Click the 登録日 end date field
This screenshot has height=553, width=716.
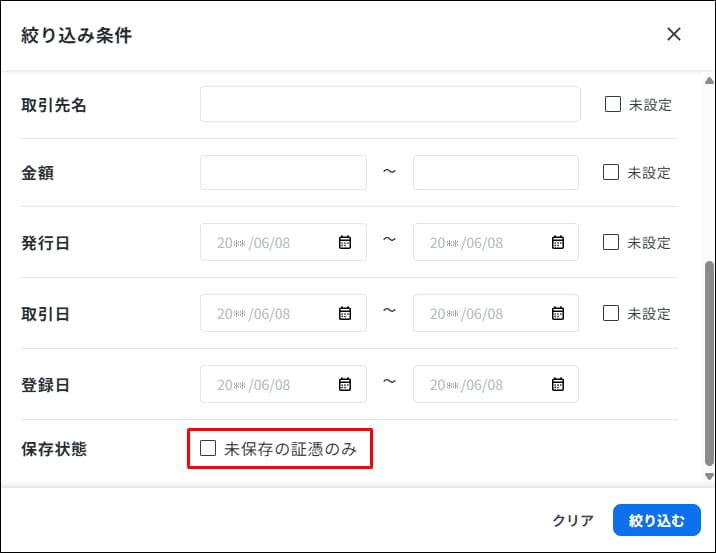[496, 384]
